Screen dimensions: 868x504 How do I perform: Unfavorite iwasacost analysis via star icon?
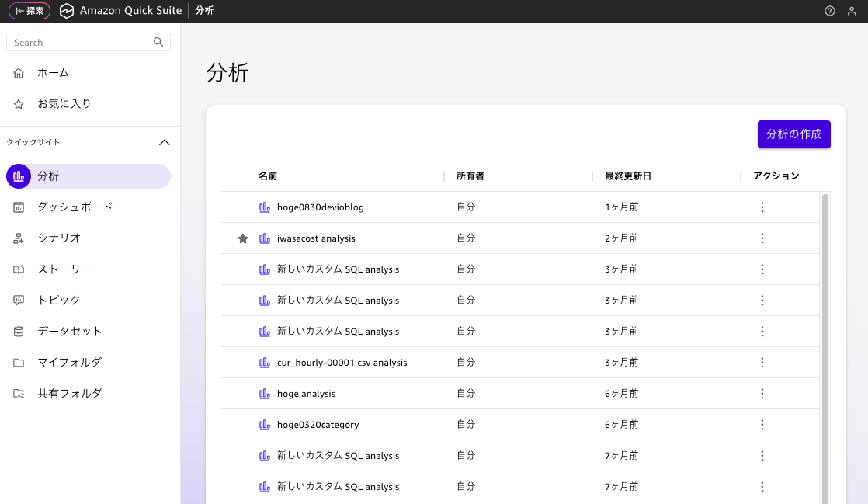[243, 238]
